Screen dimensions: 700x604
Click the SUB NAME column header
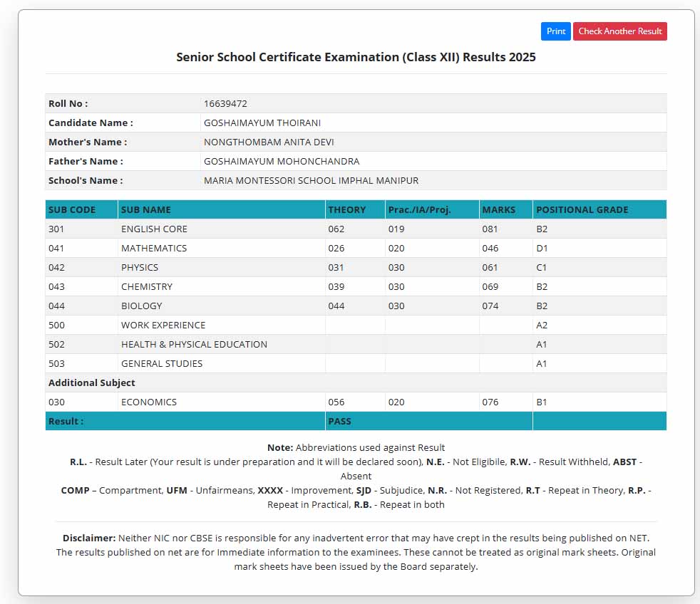pyautogui.click(x=146, y=210)
